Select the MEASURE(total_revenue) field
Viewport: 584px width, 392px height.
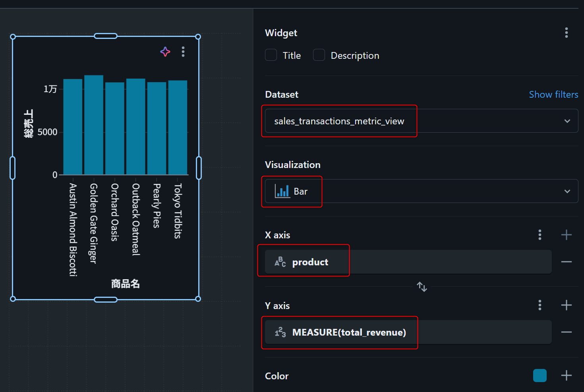(349, 332)
